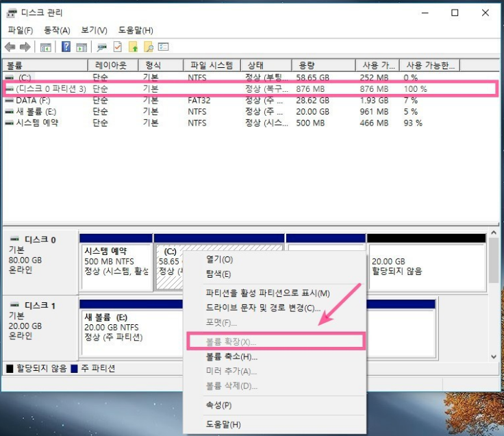Click the Back arrow toolbar icon
The height and width of the screenshot is (436, 504).
(10, 47)
